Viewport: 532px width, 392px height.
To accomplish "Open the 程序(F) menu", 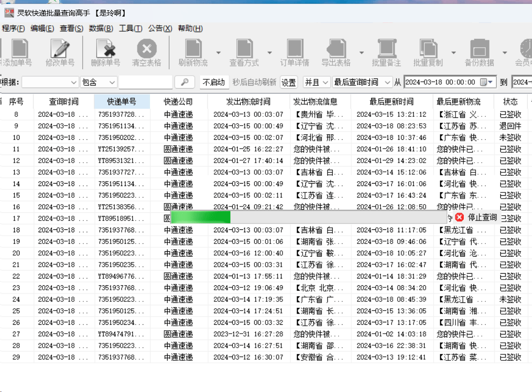I will pos(13,28).
